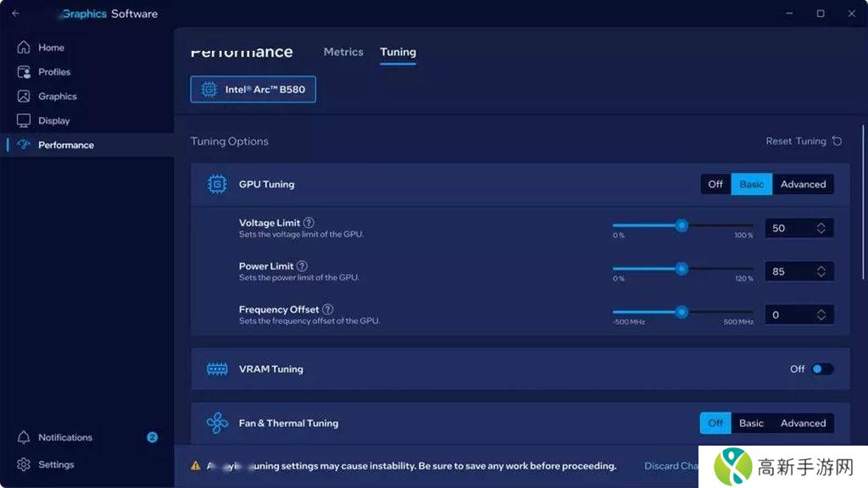Turn on the VRAM Tuning switch
Screen dimensions: 868x488
(x=822, y=369)
